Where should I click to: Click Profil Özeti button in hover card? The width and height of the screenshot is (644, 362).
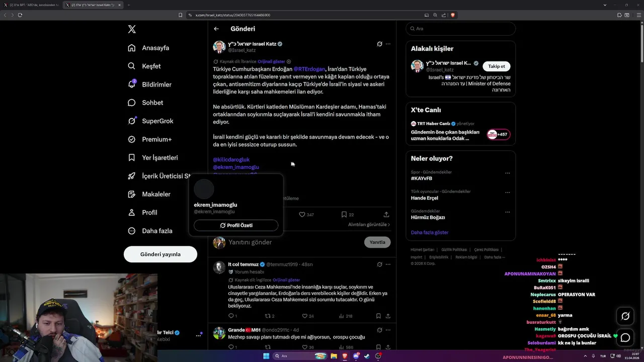(x=236, y=225)
